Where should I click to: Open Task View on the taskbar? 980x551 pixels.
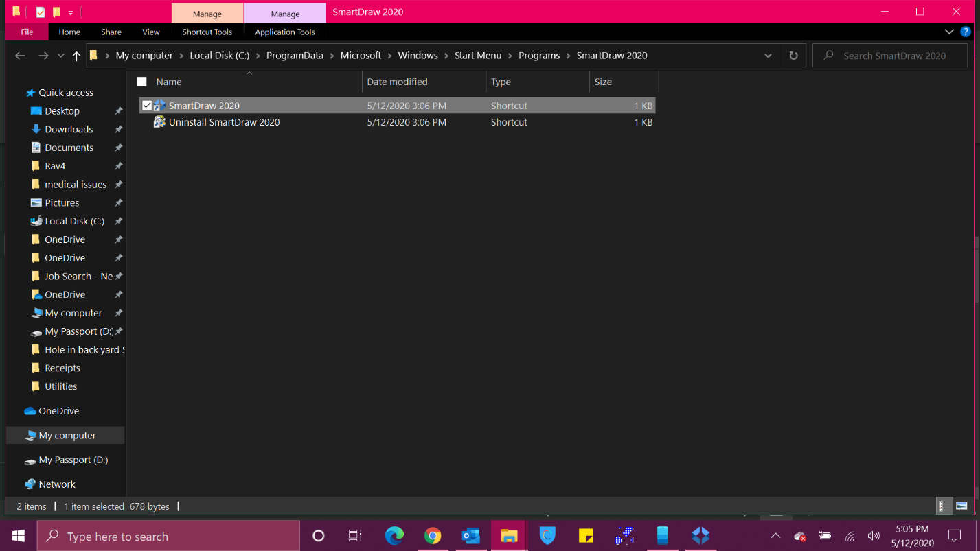click(355, 536)
